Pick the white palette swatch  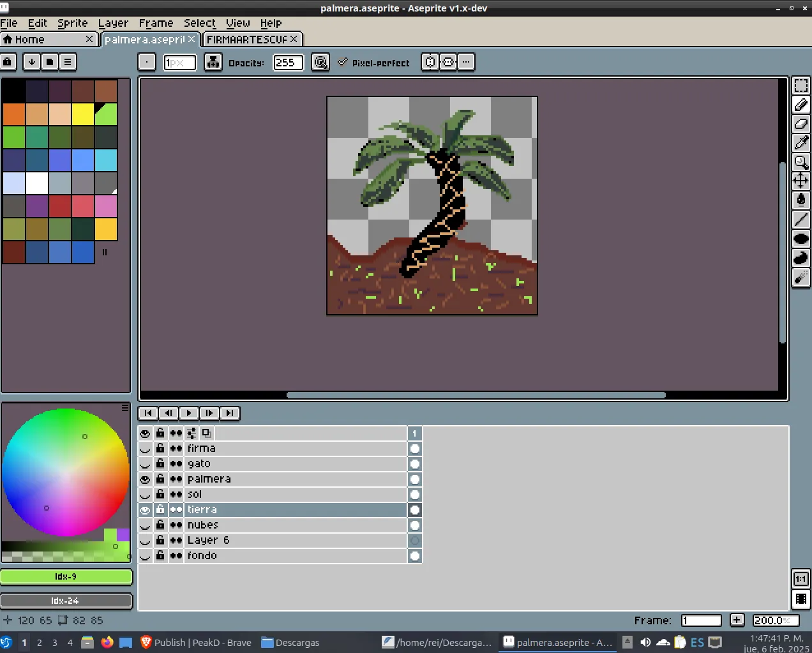click(x=37, y=183)
